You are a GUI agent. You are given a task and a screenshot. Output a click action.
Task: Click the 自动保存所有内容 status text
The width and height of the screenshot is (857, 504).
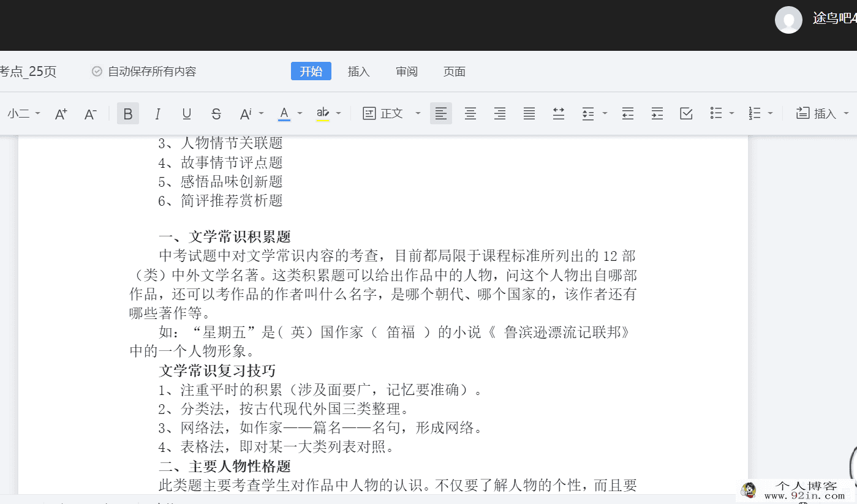tap(152, 72)
